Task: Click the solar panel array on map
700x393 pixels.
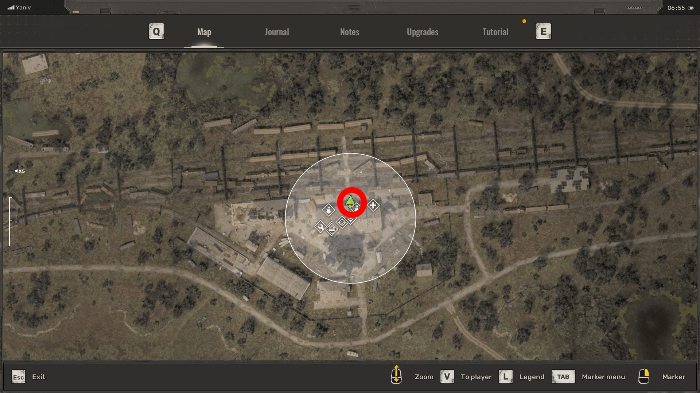Action: pyautogui.click(x=570, y=180)
